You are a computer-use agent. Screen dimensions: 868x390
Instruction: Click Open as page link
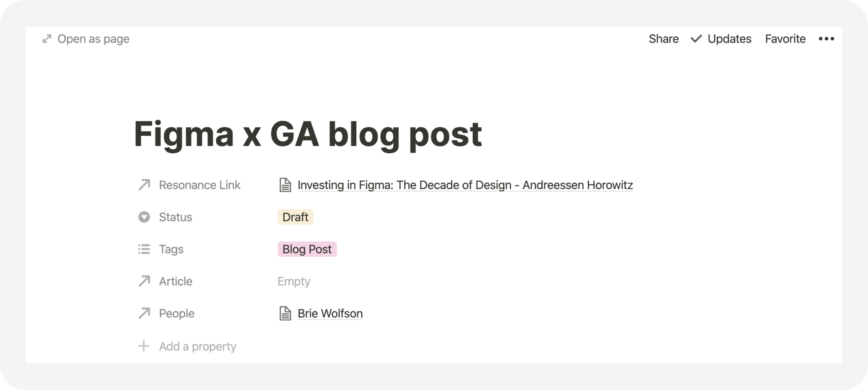93,39
